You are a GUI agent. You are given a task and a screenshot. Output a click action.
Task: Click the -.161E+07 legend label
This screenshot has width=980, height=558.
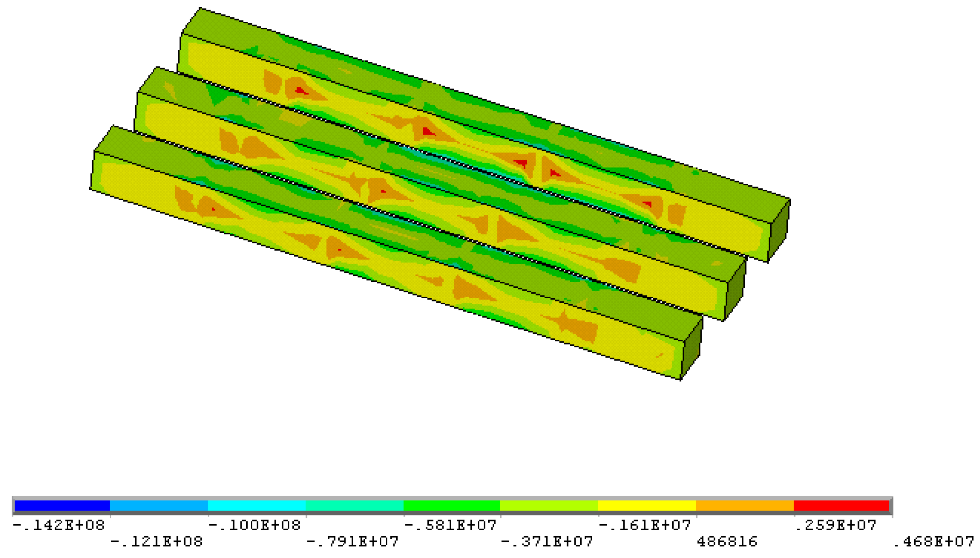tap(644, 525)
